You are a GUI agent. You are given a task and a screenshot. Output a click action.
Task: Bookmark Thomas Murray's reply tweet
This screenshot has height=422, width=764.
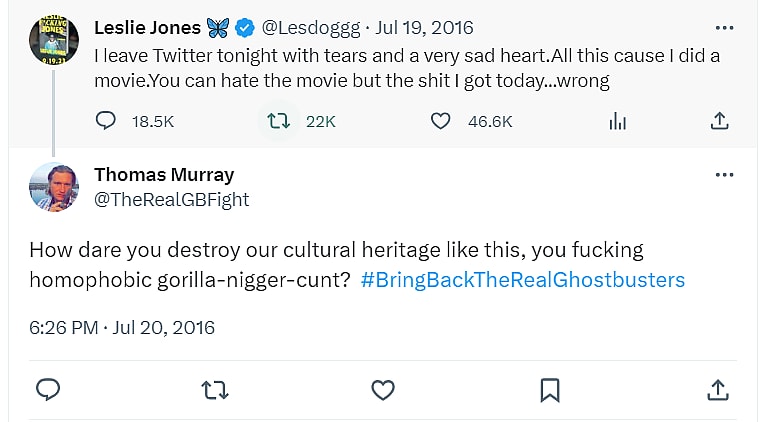[x=549, y=389]
